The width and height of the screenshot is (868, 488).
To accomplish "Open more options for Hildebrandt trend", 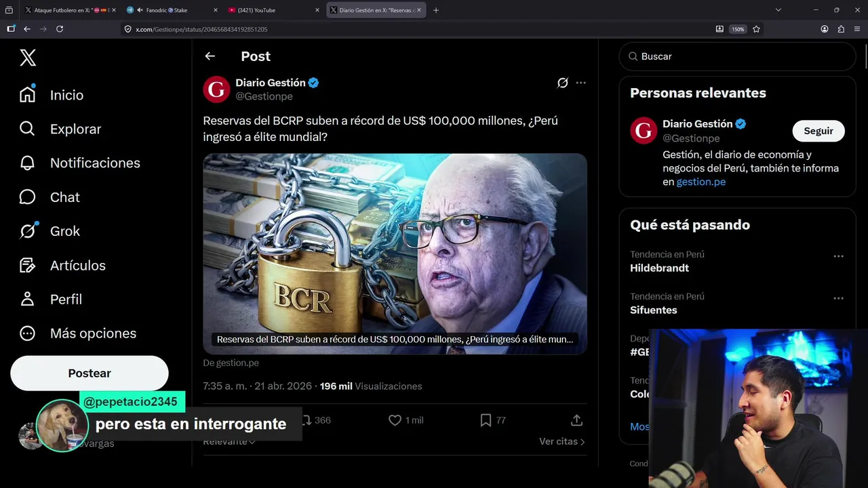I will [x=838, y=256].
